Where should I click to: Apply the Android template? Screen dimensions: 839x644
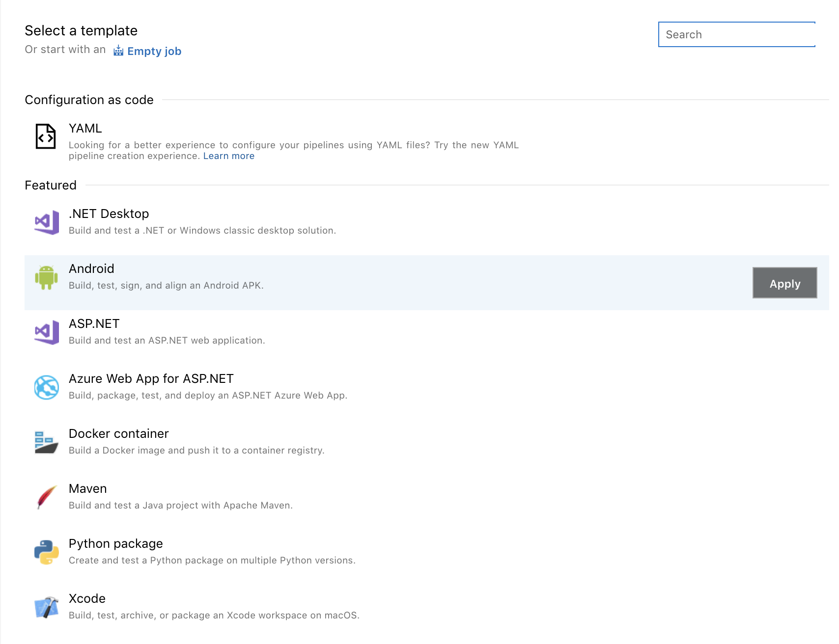[x=784, y=283]
